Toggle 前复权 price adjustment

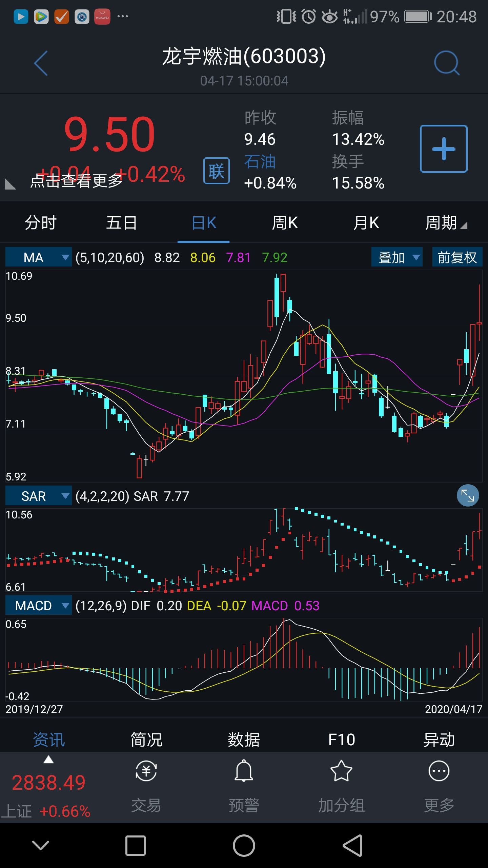point(457,257)
